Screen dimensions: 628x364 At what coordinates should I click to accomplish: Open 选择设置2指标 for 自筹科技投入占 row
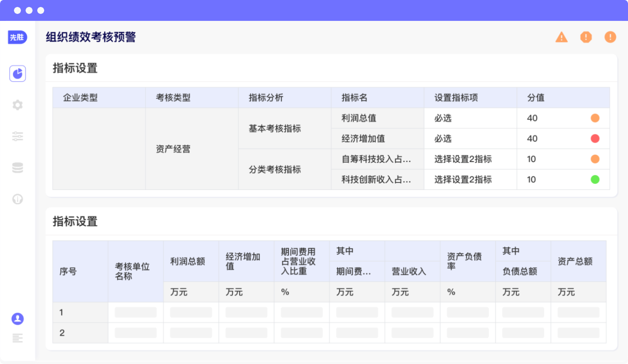pos(463,159)
